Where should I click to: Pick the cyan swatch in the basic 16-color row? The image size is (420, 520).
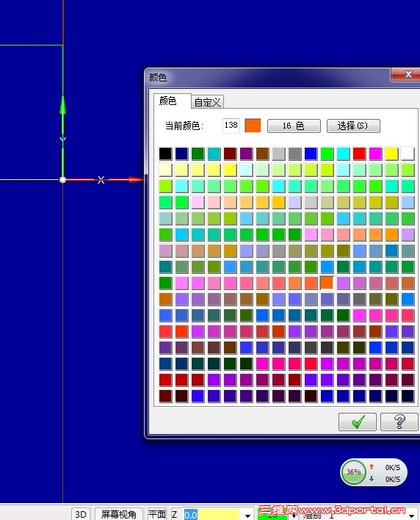tap(343, 154)
